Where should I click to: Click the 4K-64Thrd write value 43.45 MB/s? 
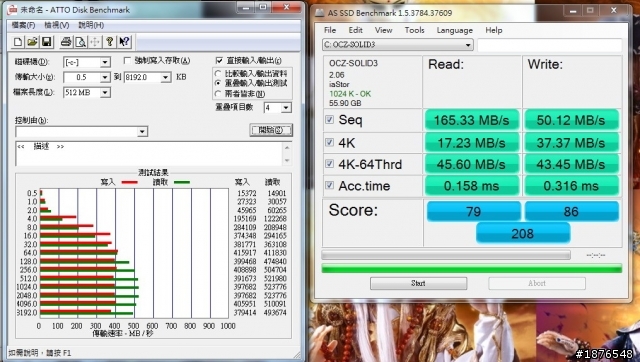click(571, 164)
